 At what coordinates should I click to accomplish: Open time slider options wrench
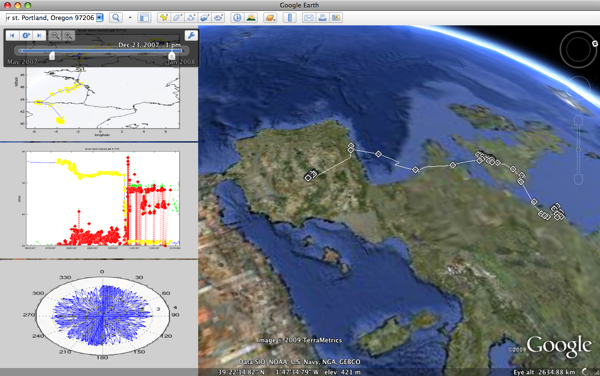click(191, 36)
